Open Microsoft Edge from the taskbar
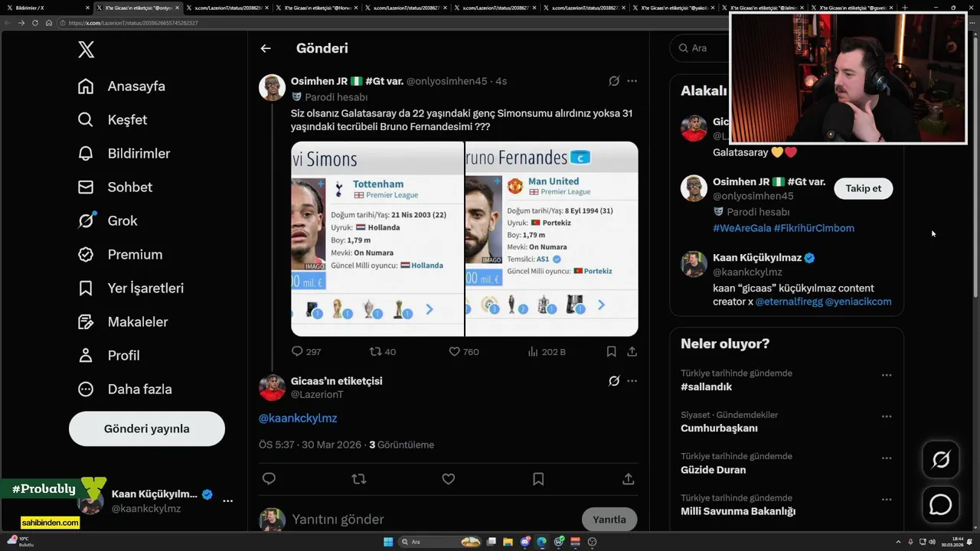The width and height of the screenshot is (980, 551). click(x=542, y=542)
